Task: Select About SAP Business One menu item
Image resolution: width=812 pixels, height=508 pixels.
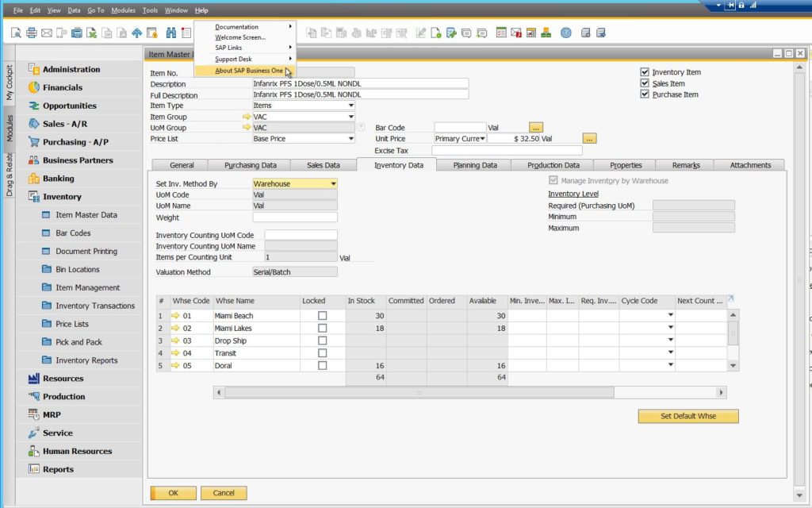Action: [x=248, y=71]
